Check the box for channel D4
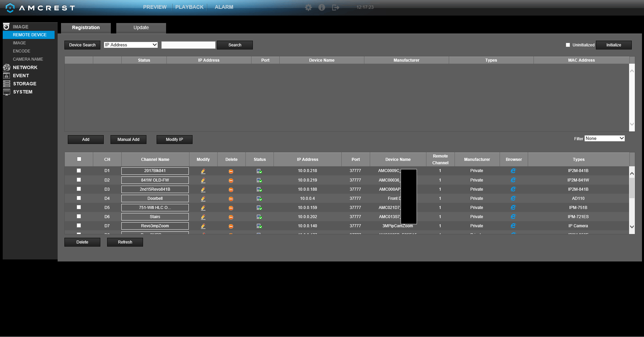The height and width of the screenshot is (337, 644). 79,198
